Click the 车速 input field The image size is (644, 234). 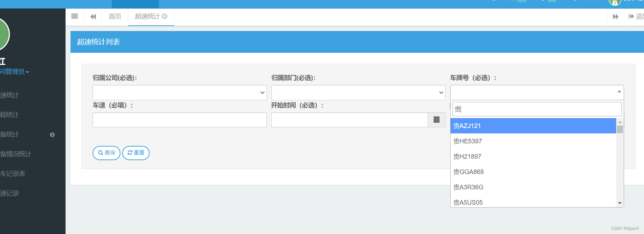pos(180,120)
